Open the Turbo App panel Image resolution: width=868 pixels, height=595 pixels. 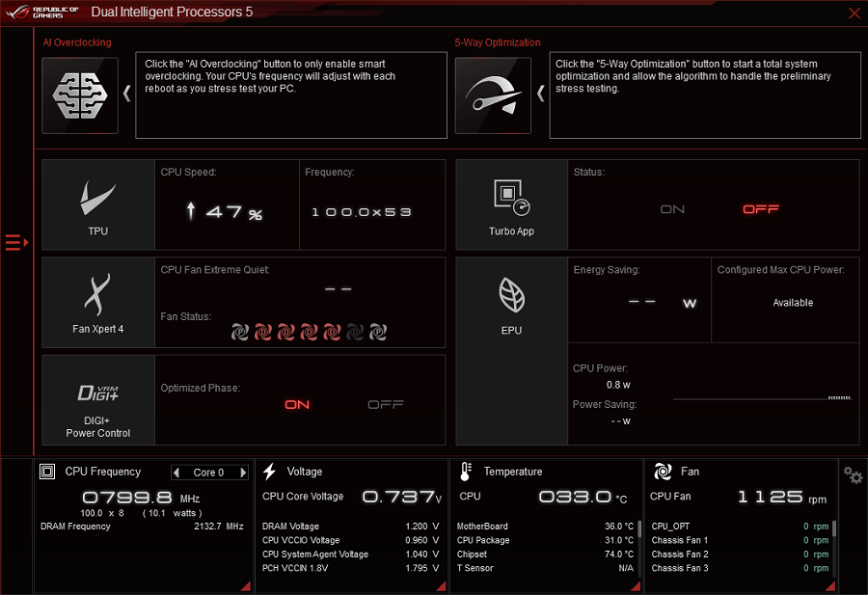tap(511, 204)
